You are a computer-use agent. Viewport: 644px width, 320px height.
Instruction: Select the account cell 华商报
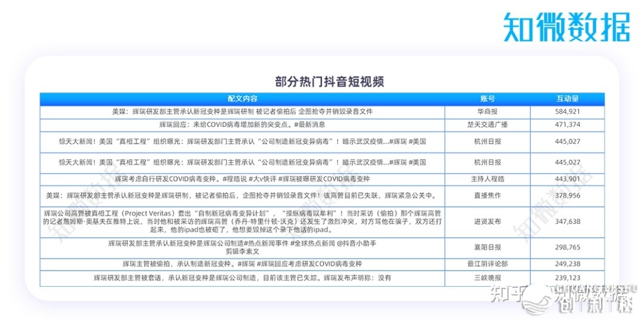(488, 111)
